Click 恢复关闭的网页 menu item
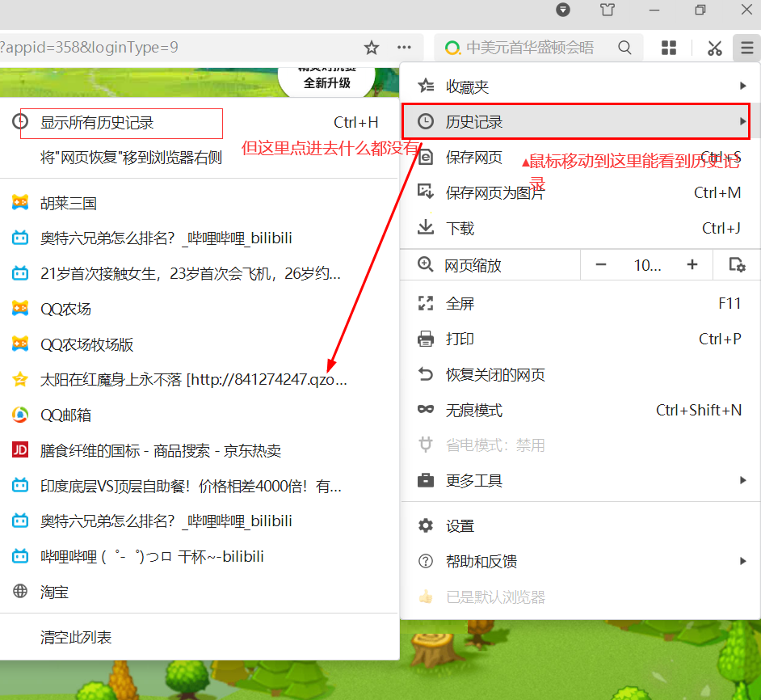The width and height of the screenshot is (761, 700). point(581,374)
